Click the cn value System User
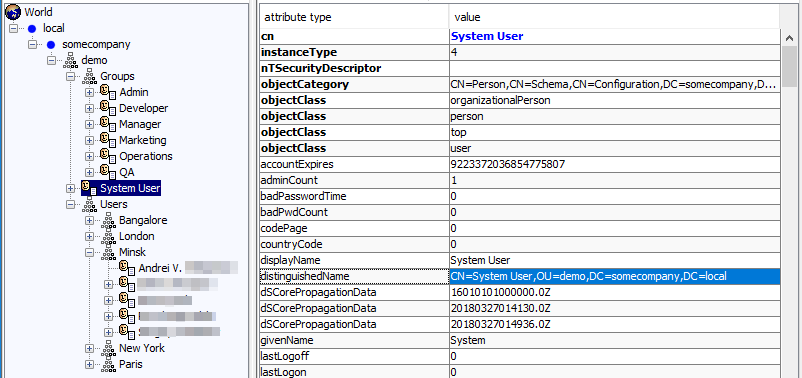This screenshot has width=802, height=378. pos(487,36)
